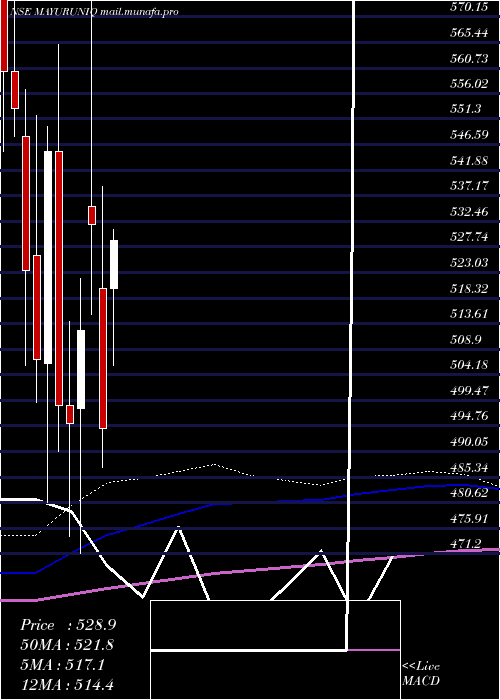Click the NSE MAYURUNIQ mail.munafa.pro title text
Screen dimensions: 500x700
(x=94, y=12)
